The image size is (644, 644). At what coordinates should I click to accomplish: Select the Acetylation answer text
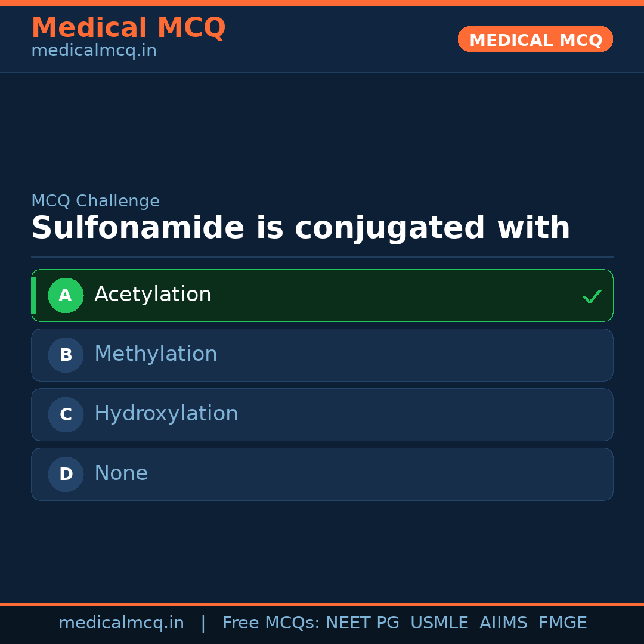pos(153,295)
